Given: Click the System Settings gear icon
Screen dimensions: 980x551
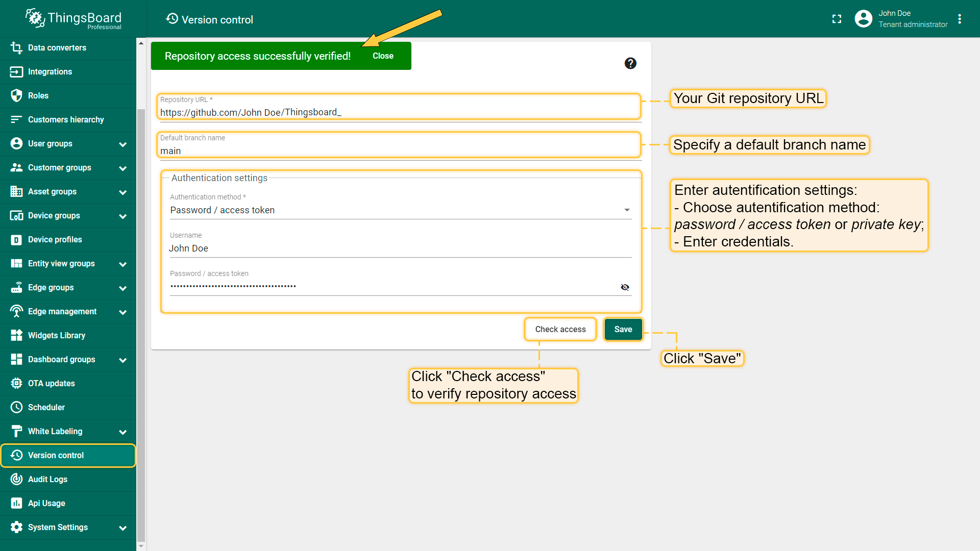Looking at the screenshot, I should pyautogui.click(x=16, y=527).
